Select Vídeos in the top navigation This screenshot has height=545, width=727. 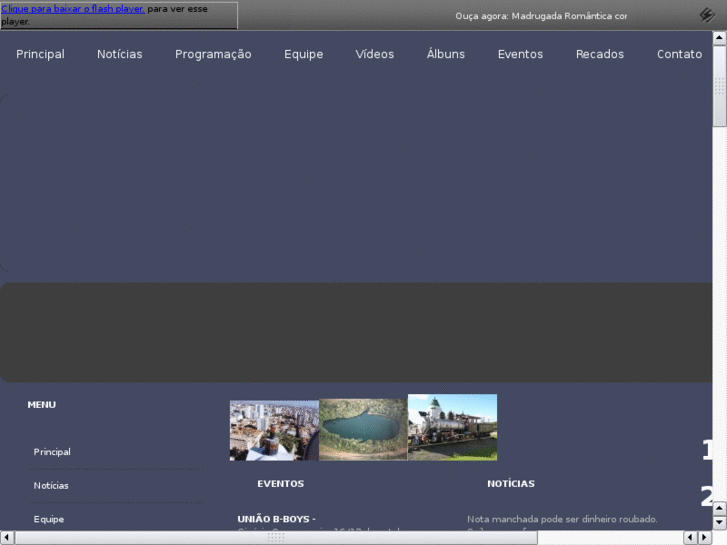(375, 54)
